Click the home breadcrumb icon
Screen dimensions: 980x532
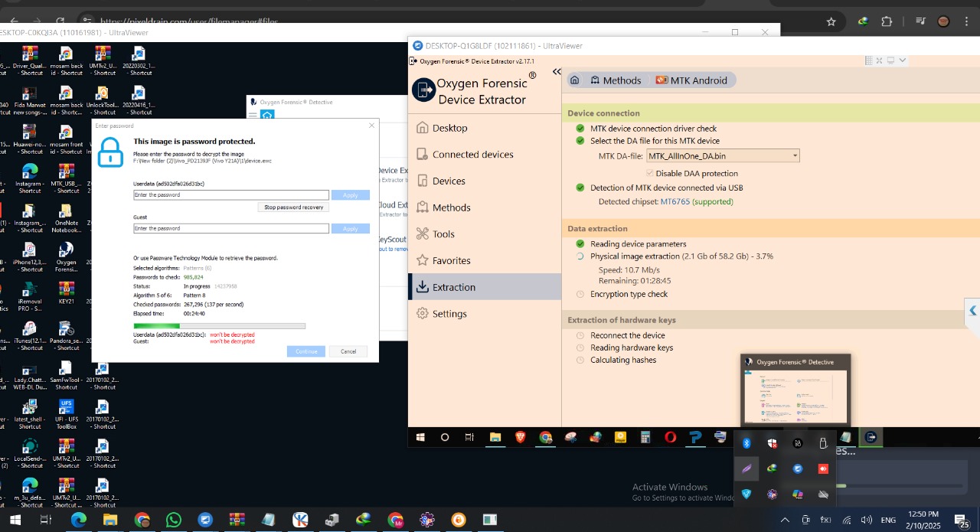[575, 80]
